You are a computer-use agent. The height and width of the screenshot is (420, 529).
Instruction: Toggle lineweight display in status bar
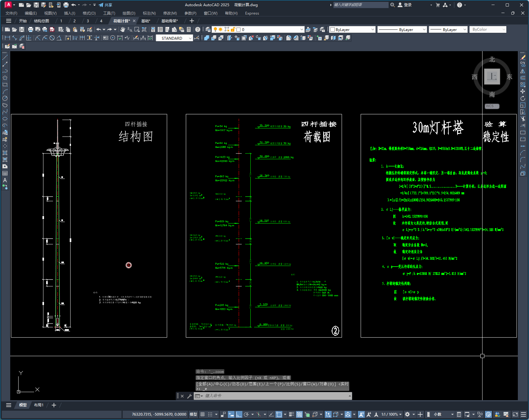[292, 414]
